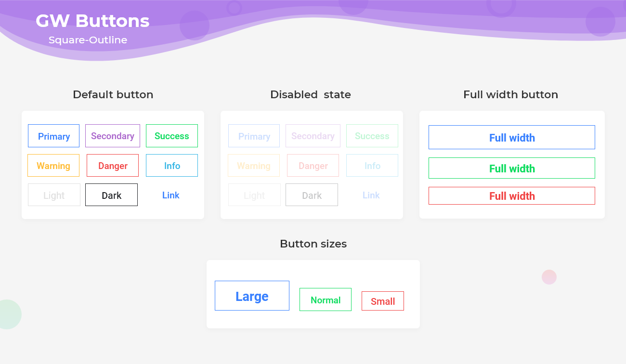Click the red Full width button
The height and width of the screenshot is (364, 626).
(x=511, y=195)
